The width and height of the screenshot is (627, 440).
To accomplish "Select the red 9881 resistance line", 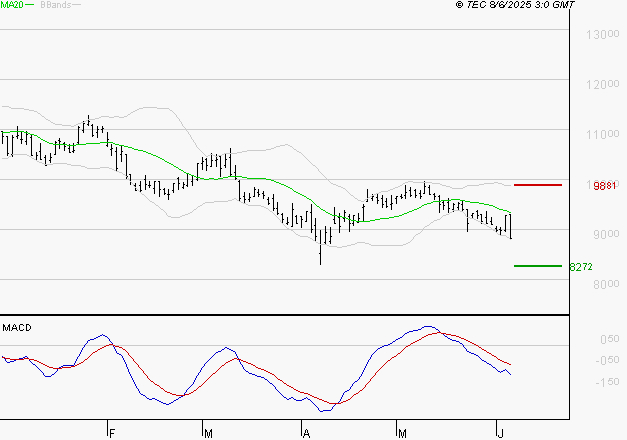I will pyautogui.click(x=537, y=185).
